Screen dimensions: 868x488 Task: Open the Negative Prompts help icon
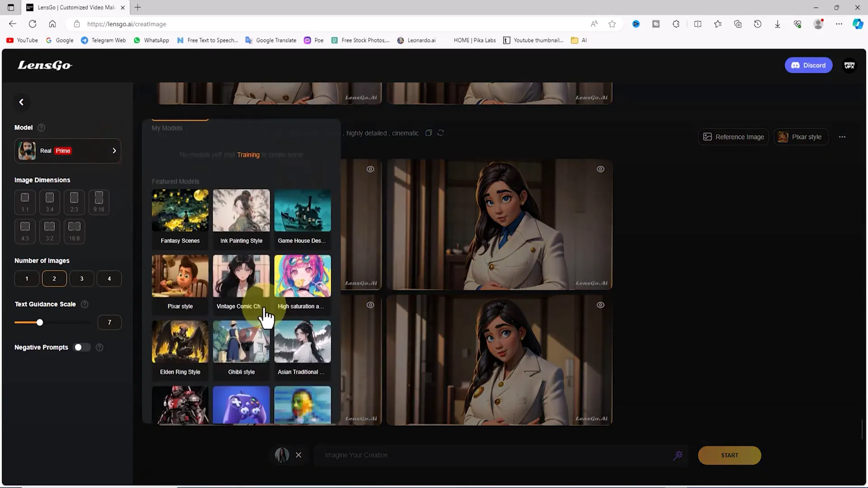coord(99,347)
